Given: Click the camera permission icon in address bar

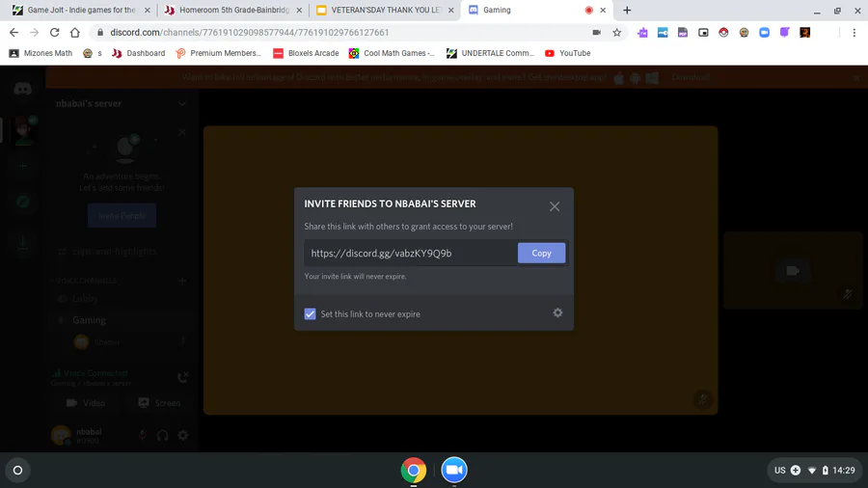Looking at the screenshot, I should pos(596,33).
